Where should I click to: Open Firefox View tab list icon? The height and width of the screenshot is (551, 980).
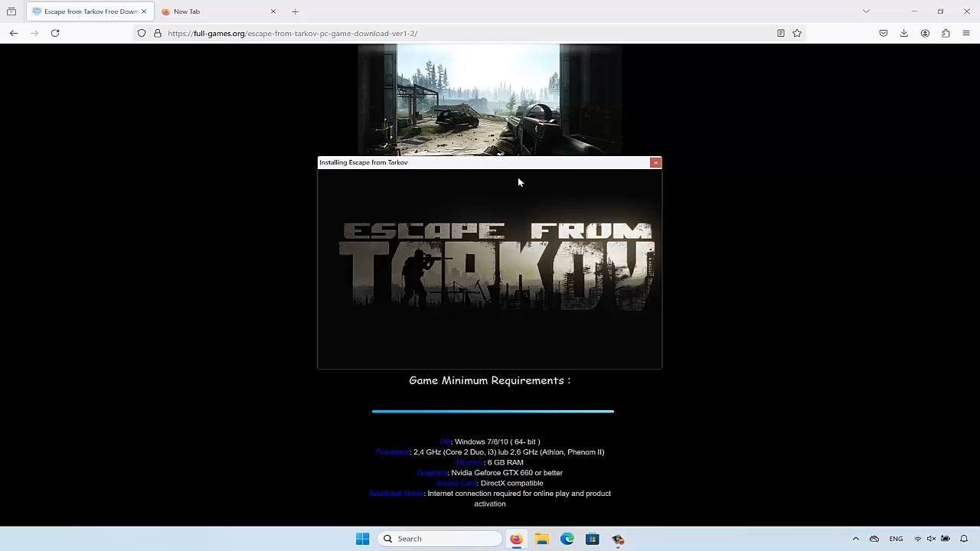coord(11,11)
